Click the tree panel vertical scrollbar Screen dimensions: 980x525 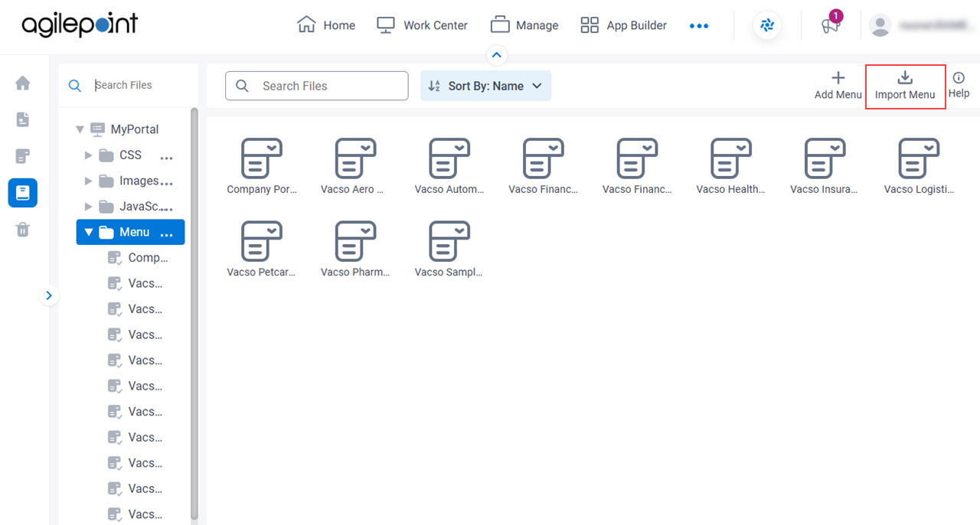coord(194,314)
